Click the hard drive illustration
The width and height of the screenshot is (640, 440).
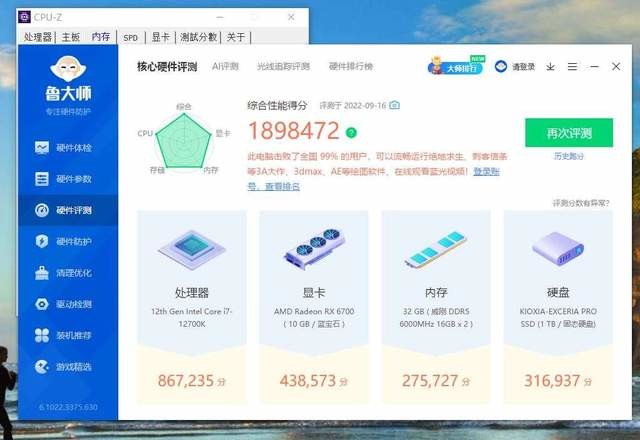(x=558, y=248)
